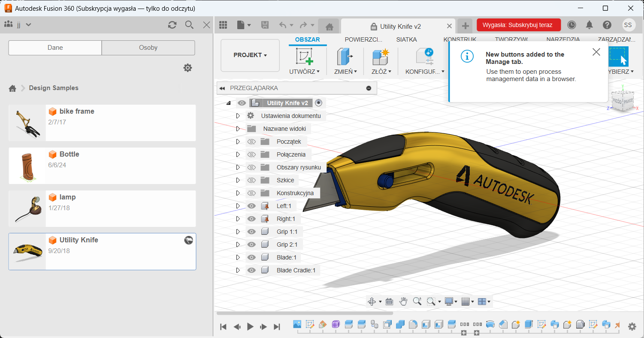Viewport: 644px width, 338px height.
Task: Toggle the data panel grid icon
Action: [x=223, y=25]
